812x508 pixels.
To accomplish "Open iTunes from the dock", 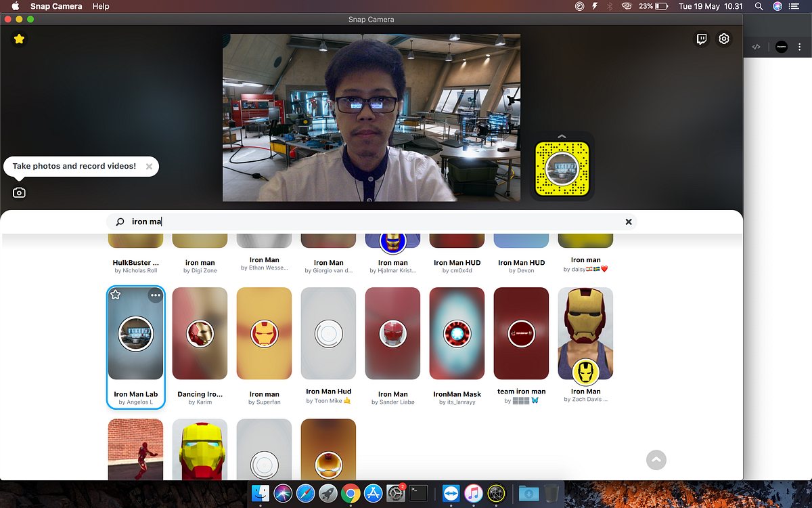I will coord(474,493).
